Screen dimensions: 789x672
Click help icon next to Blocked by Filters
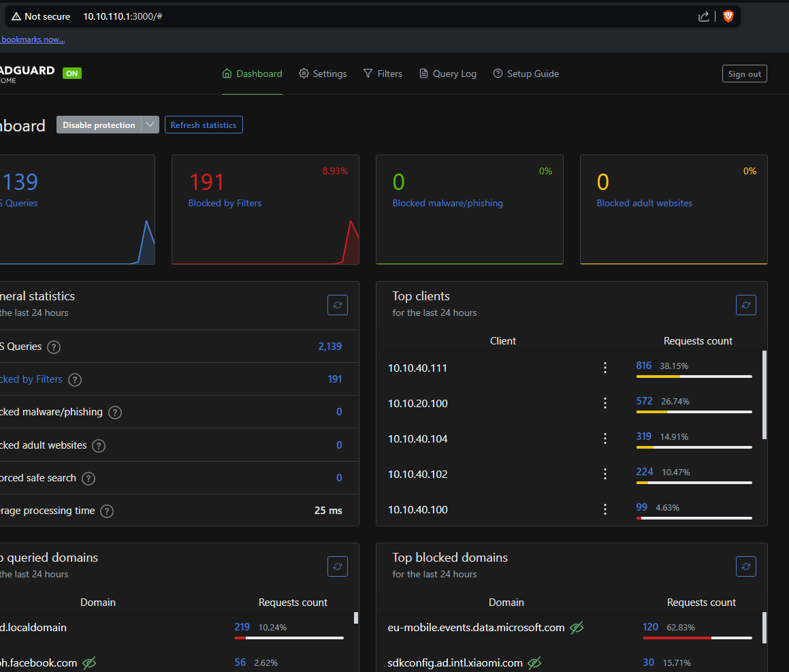tap(75, 380)
